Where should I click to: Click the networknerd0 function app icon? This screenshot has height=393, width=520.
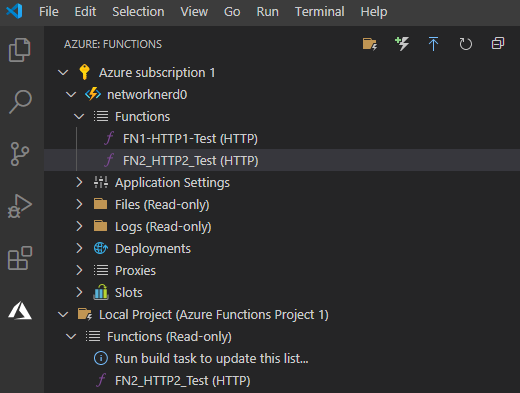93,94
